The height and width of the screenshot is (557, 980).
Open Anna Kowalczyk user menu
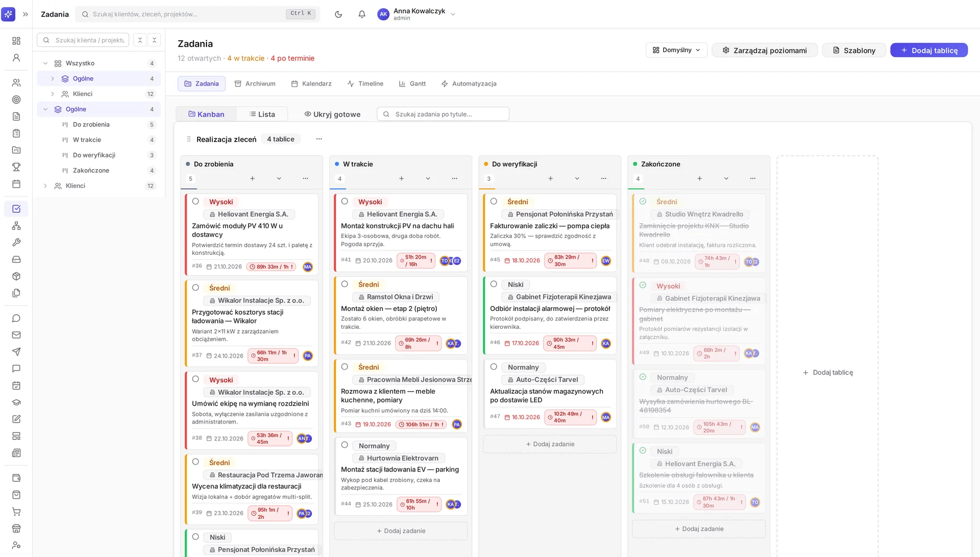416,14
